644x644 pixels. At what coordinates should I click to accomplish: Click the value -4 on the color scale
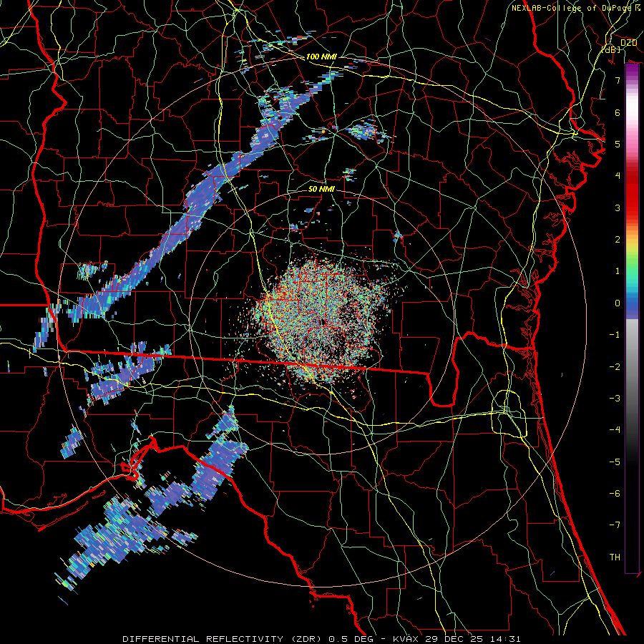[615, 430]
